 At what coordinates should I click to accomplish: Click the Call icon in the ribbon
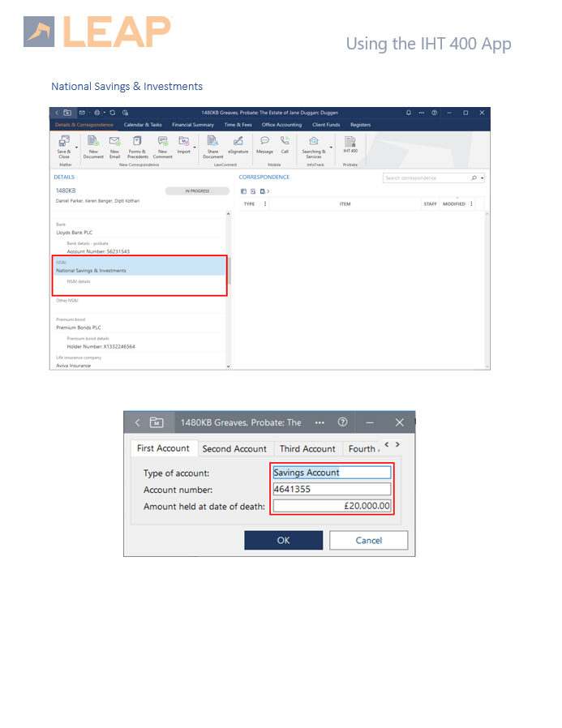(285, 141)
